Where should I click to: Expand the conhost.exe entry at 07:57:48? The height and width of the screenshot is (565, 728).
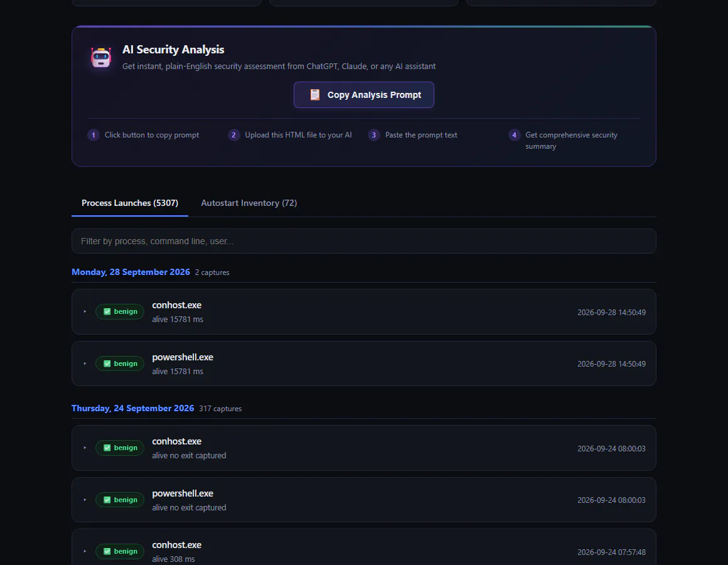(85, 552)
